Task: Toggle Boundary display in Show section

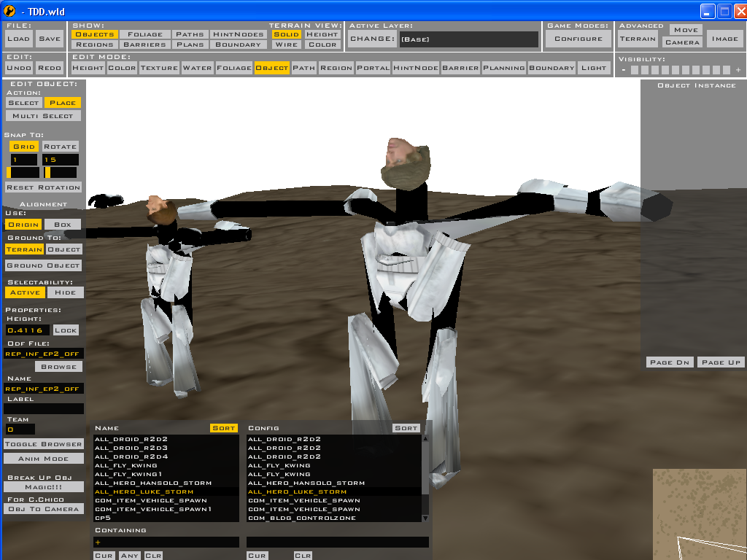Action: [x=239, y=44]
